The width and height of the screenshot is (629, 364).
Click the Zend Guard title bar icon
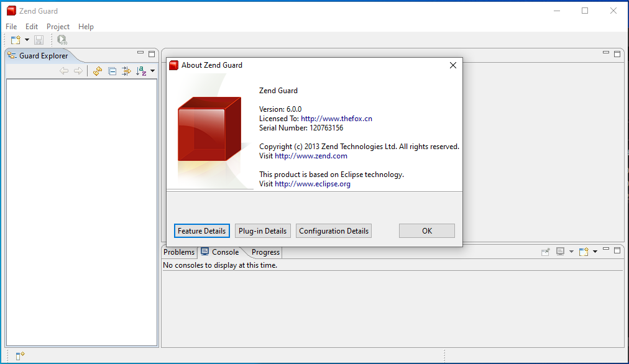point(12,11)
